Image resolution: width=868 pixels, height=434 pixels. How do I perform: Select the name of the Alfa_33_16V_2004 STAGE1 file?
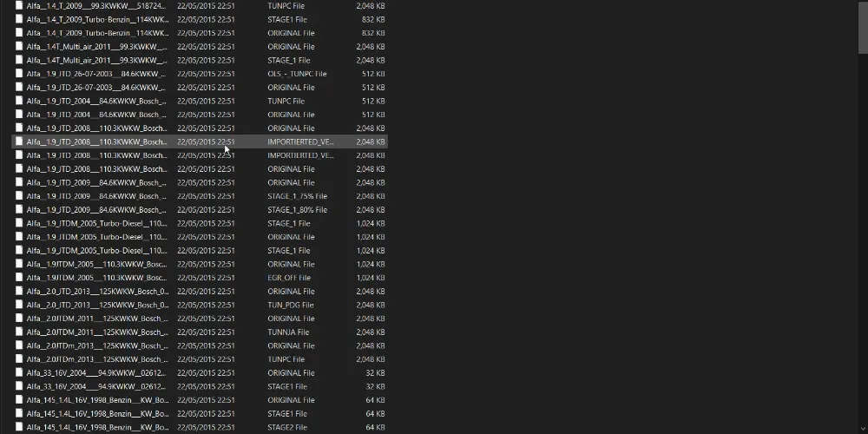click(96, 386)
